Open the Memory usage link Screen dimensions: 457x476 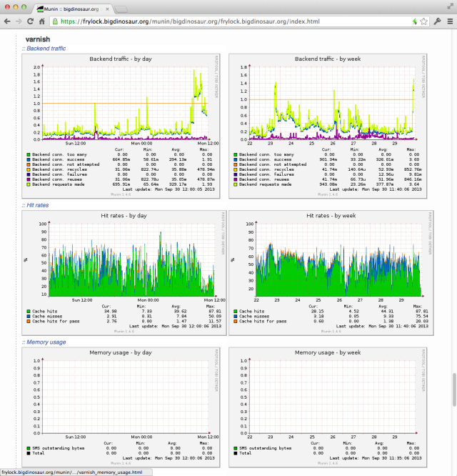46,342
